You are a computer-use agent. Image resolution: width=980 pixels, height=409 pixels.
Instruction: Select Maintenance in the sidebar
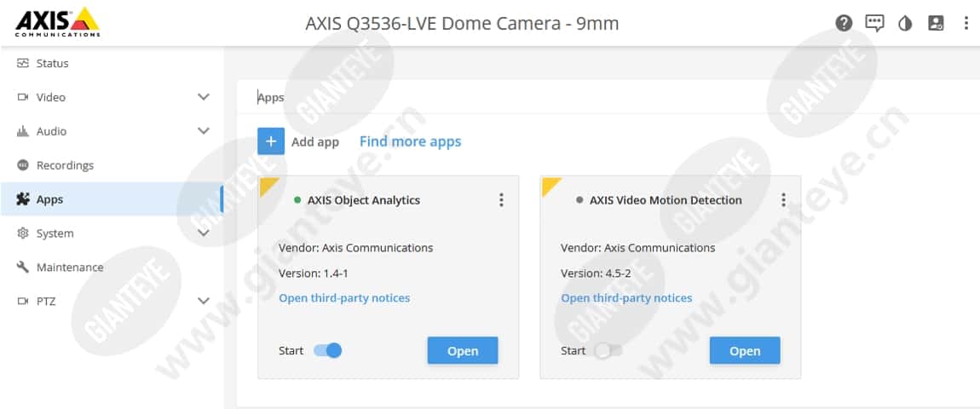69,267
